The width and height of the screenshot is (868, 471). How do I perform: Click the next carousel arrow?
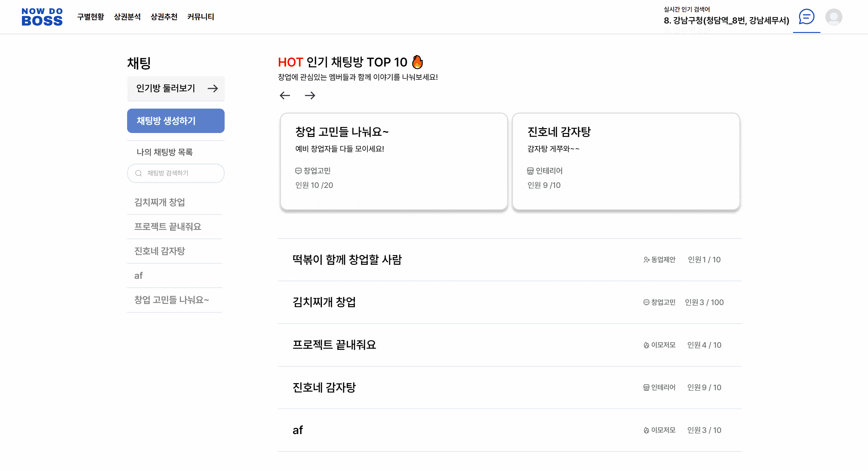click(x=310, y=95)
